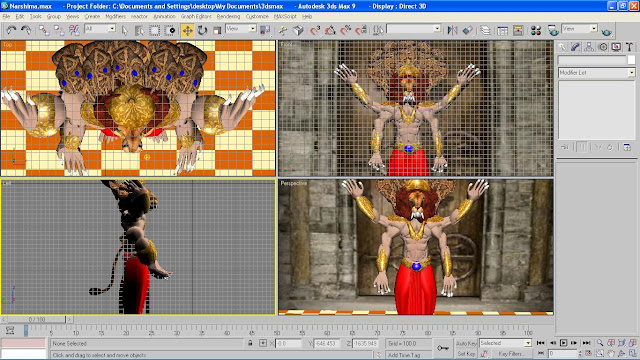Open Material Editor spheres icon

pyautogui.click(x=536, y=30)
